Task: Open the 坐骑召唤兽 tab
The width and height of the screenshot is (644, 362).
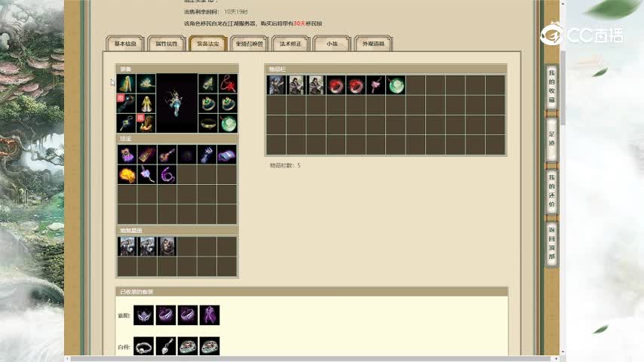Action: pyautogui.click(x=250, y=44)
